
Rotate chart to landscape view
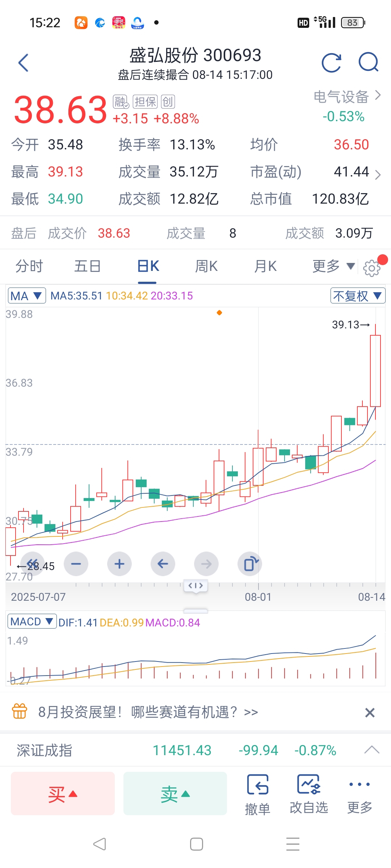pos(250,564)
